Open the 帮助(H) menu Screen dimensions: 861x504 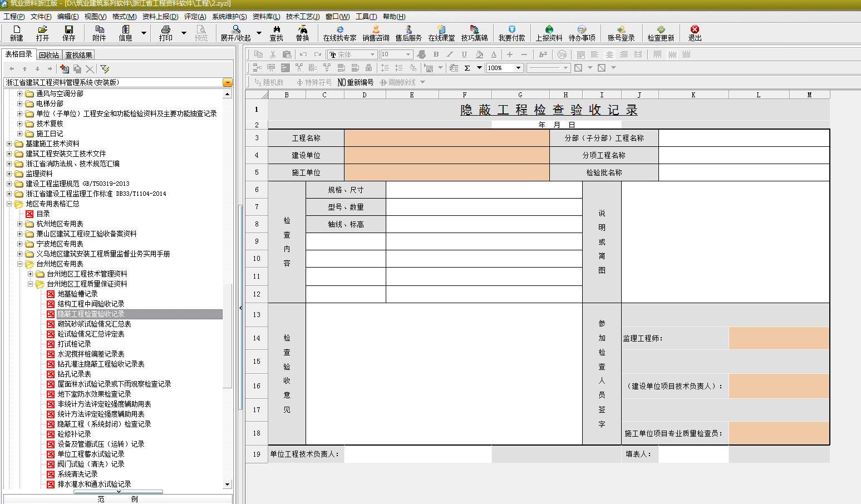point(394,17)
